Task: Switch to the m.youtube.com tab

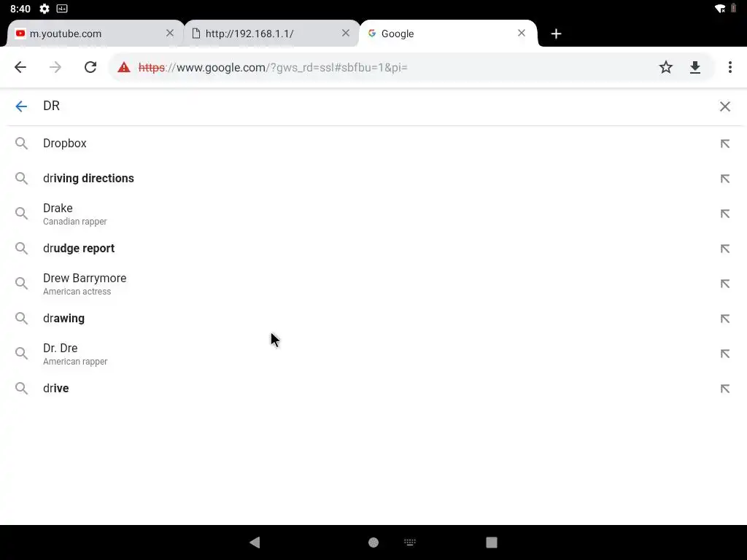Action: (96, 34)
